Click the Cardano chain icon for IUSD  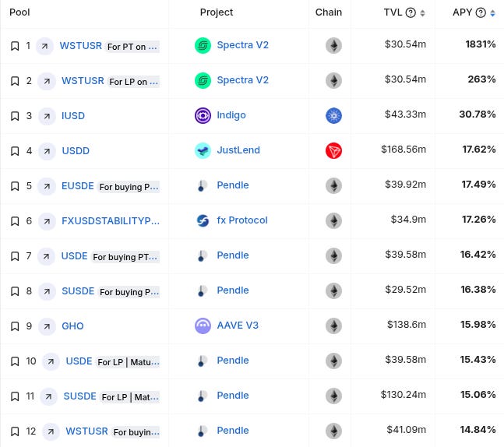pos(333,115)
